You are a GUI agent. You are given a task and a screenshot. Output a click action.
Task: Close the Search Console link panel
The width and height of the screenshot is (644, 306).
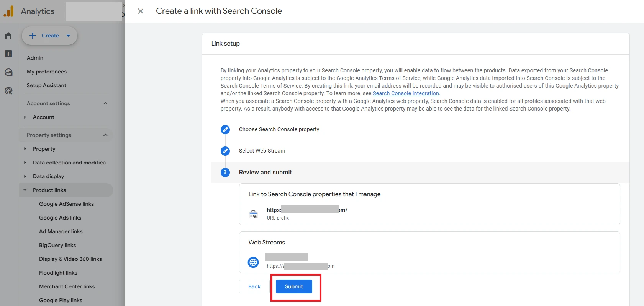pyautogui.click(x=141, y=11)
